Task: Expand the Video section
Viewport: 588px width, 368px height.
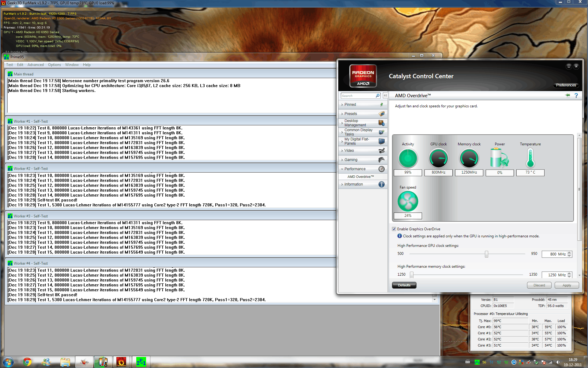Action: [x=349, y=151]
